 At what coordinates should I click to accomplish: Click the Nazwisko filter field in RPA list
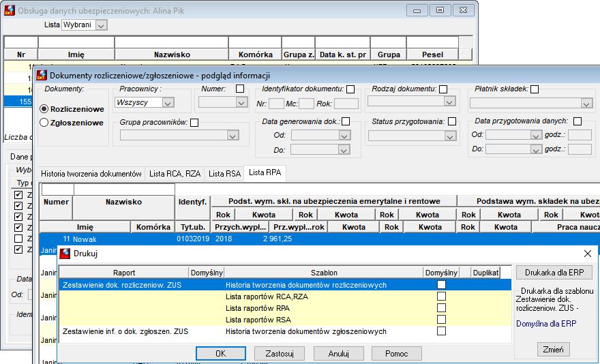click(x=124, y=189)
